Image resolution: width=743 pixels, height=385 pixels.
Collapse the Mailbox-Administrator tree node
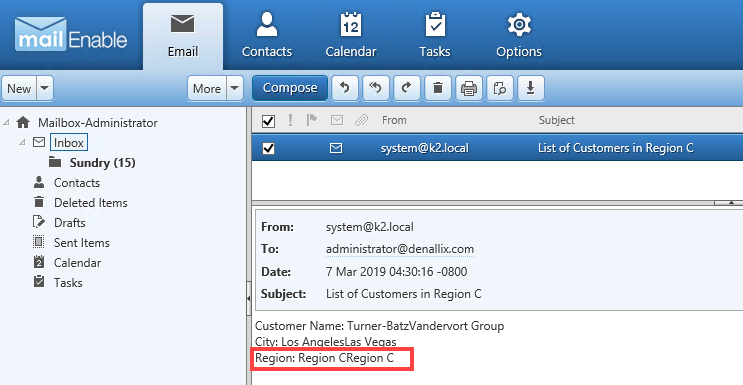[6, 122]
